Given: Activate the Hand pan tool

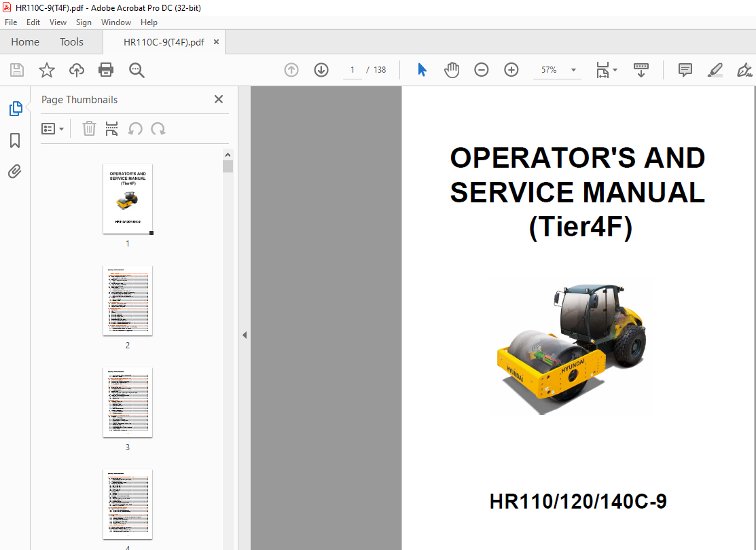Looking at the screenshot, I should 452,70.
